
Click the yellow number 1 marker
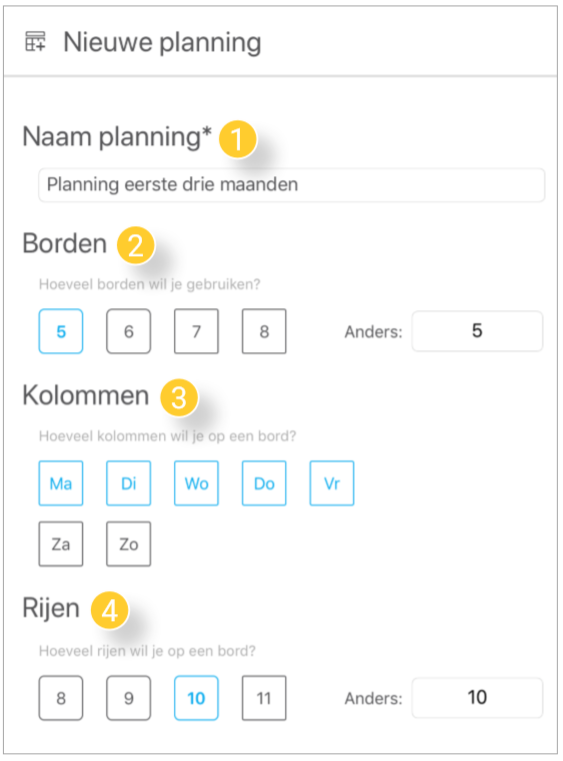[237, 139]
